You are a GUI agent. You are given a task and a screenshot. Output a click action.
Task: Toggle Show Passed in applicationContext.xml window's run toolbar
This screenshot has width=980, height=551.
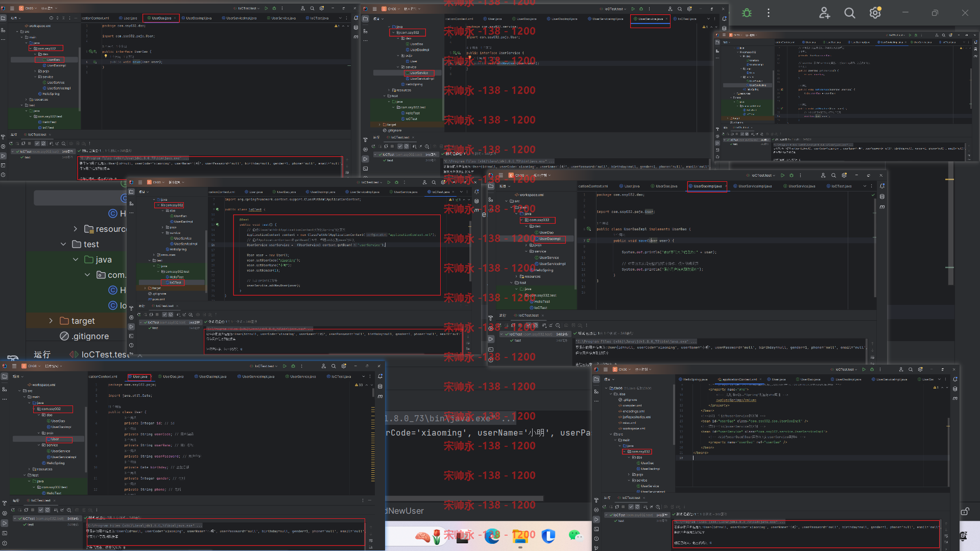coord(631,507)
